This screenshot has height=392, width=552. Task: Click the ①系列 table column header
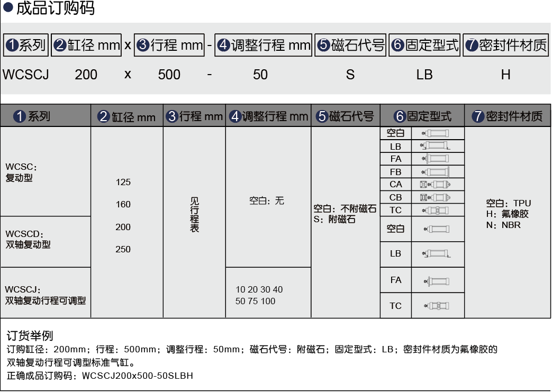(x=46, y=116)
